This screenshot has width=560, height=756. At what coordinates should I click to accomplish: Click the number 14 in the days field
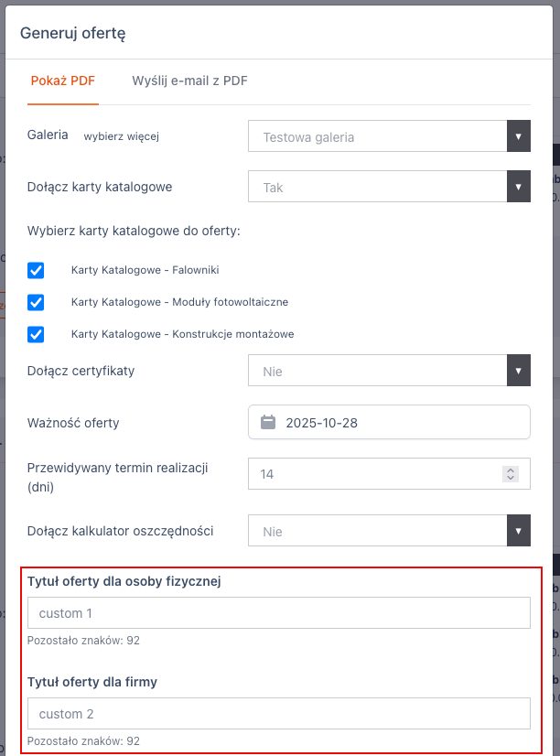267,474
